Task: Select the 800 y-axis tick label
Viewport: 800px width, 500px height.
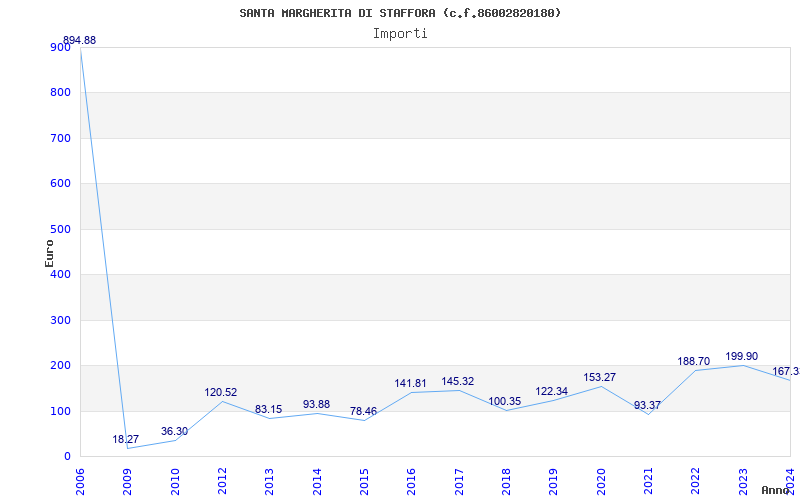Action: tap(60, 93)
